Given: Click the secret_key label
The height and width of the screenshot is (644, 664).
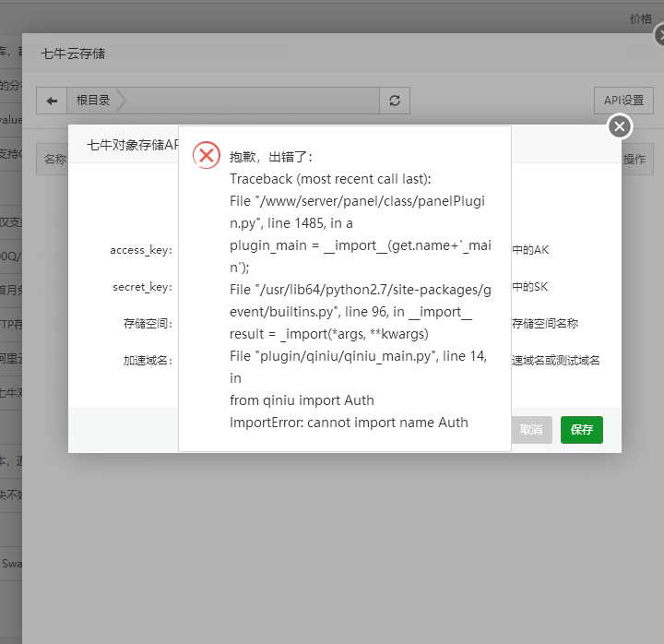Looking at the screenshot, I should (142, 287).
